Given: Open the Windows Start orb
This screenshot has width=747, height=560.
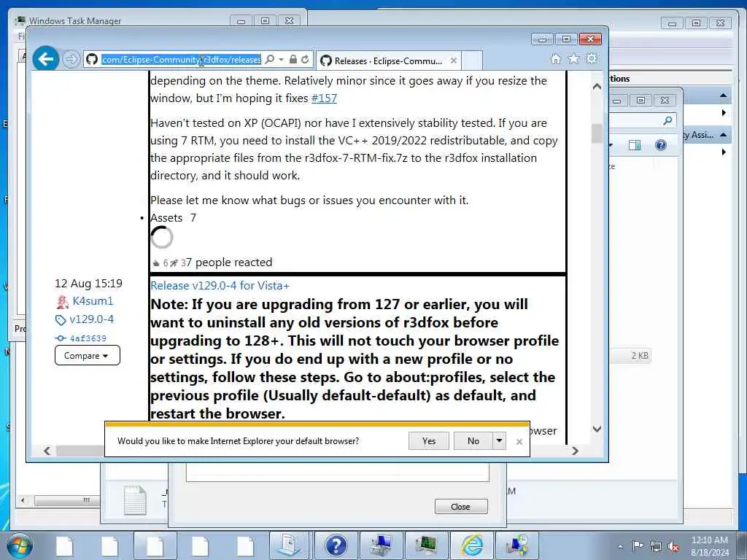Looking at the screenshot, I should click(x=20, y=546).
